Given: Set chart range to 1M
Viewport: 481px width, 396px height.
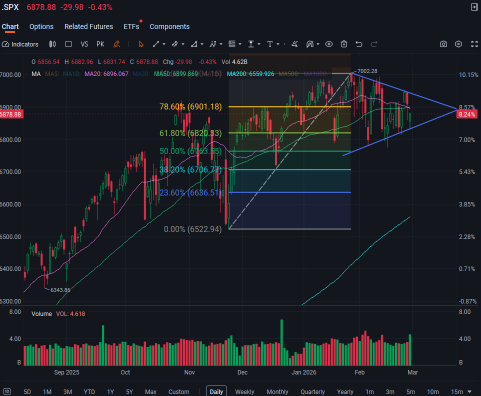Looking at the screenshot, I should [47, 392].
